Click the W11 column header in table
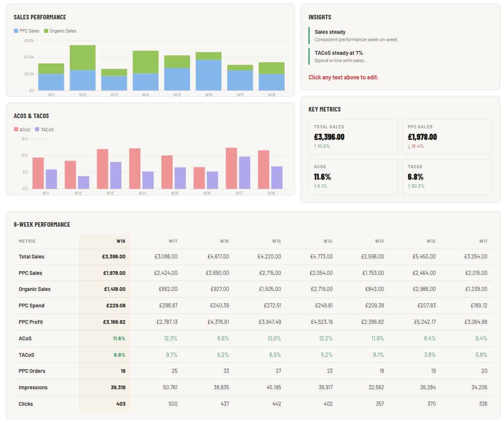504x423 pixels. (483, 241)
